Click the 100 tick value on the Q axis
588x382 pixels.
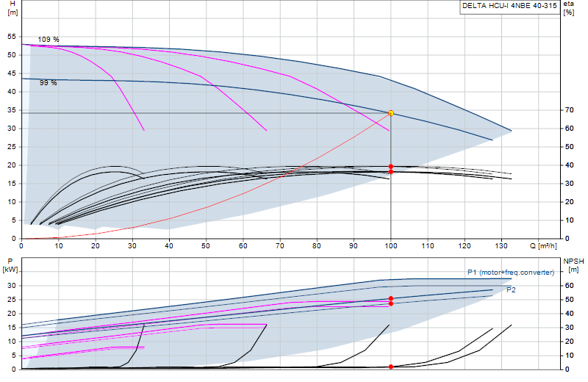391,246
